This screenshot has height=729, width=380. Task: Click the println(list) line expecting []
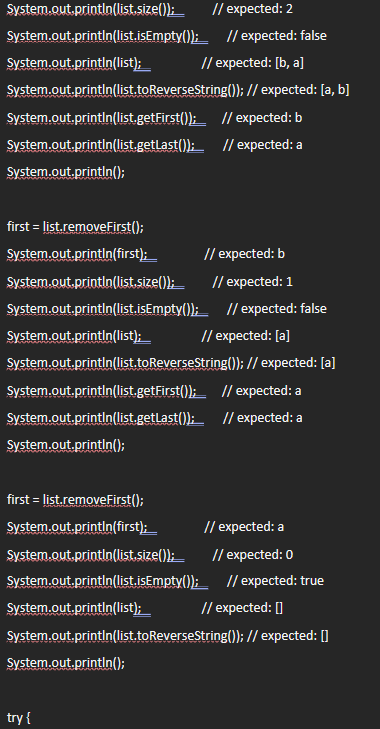[x=145, y=608]
